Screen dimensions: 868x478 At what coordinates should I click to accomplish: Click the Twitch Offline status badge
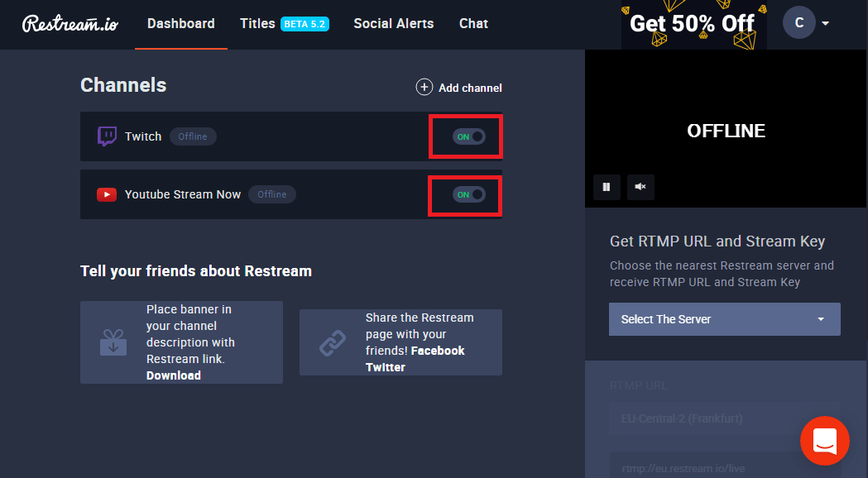(x=193, y=136)
